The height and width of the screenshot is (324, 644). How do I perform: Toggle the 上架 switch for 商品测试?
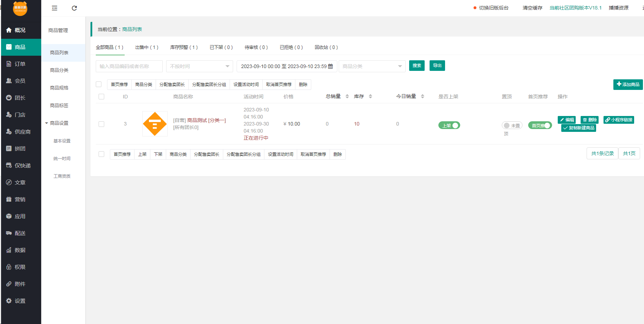click(x=449, y=126)
